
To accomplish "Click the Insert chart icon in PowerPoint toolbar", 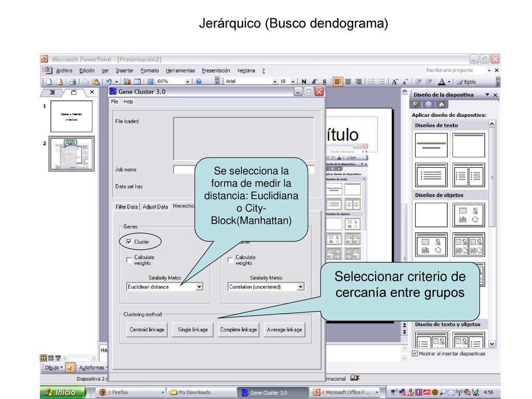I will [127, 82].
